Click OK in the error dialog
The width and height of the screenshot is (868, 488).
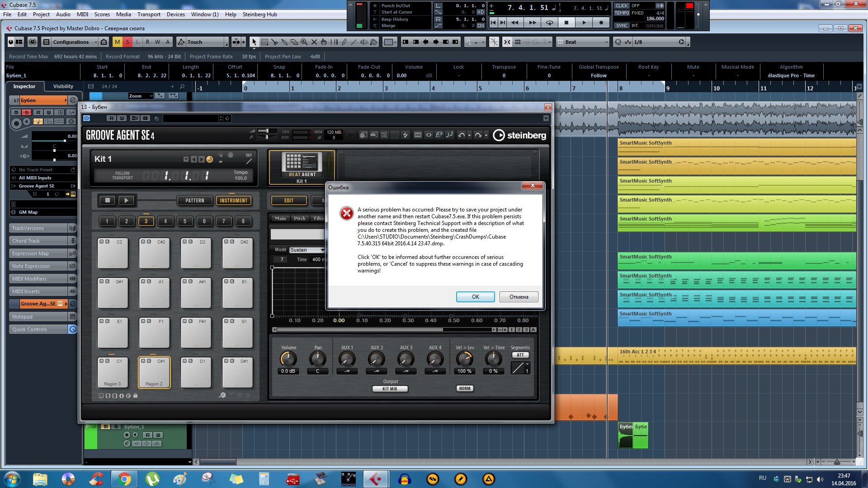tap(475, 297)
